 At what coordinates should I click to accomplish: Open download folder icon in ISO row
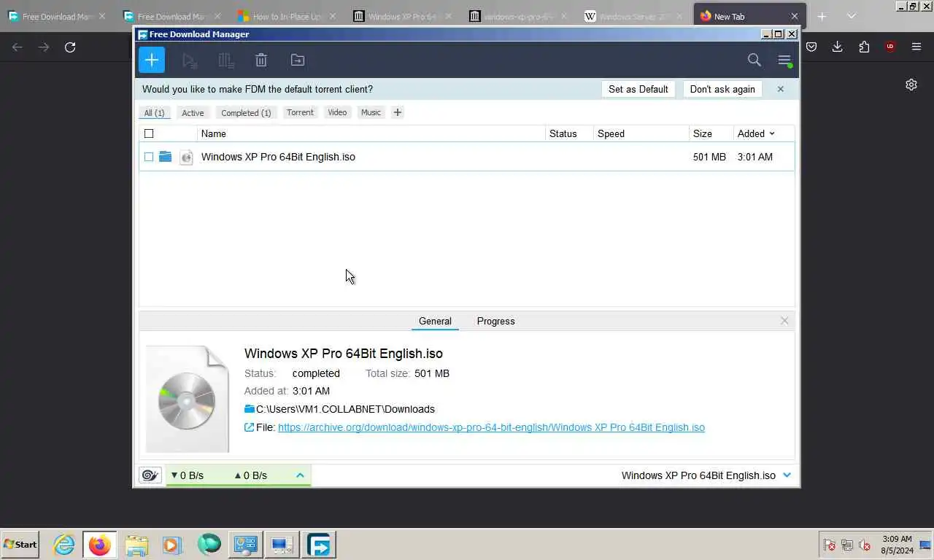[166, 157]
